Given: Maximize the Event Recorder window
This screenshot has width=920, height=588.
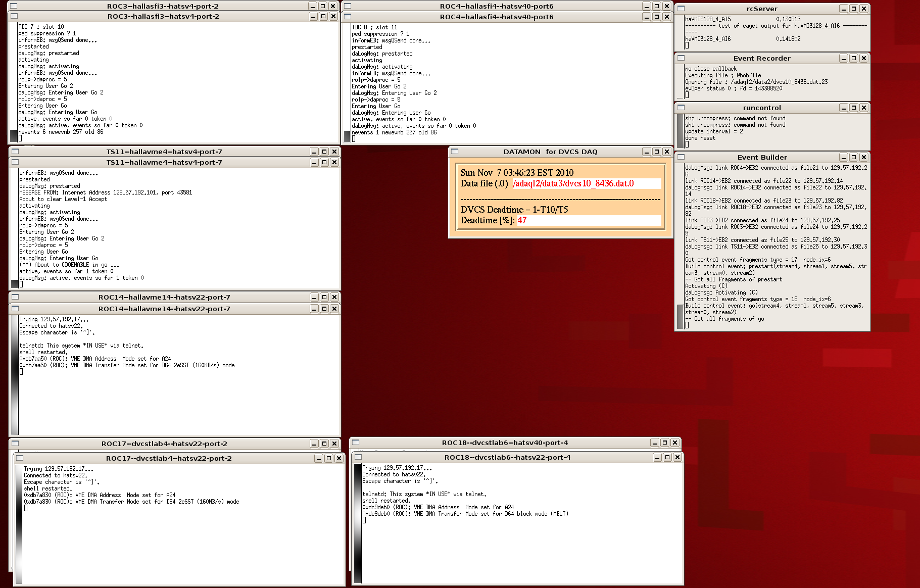Looking at the screenshot, I should (854, 58).
